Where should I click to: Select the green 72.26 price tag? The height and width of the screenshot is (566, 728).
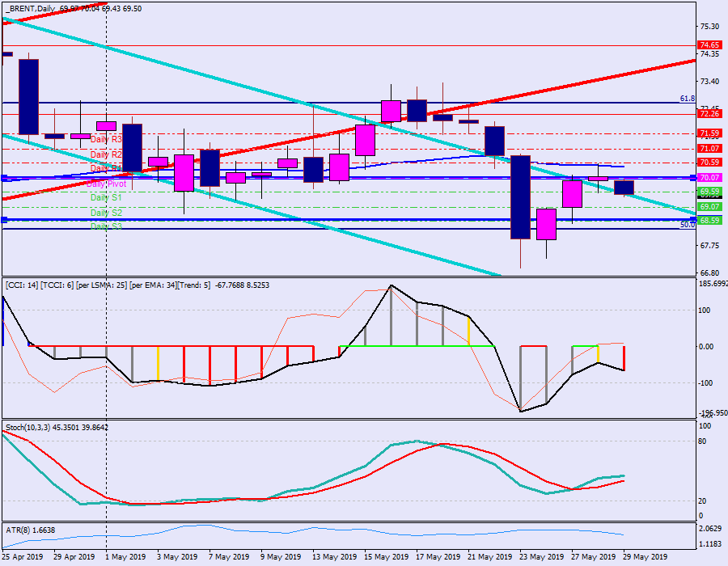point(709,114)
